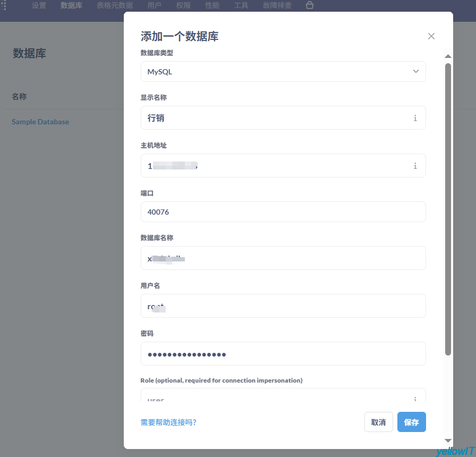Viewport: 476px width, 457px height.
Task: Click the info icon in 主机地址 field
Action: pyautogui.click(x=415, y=166)
